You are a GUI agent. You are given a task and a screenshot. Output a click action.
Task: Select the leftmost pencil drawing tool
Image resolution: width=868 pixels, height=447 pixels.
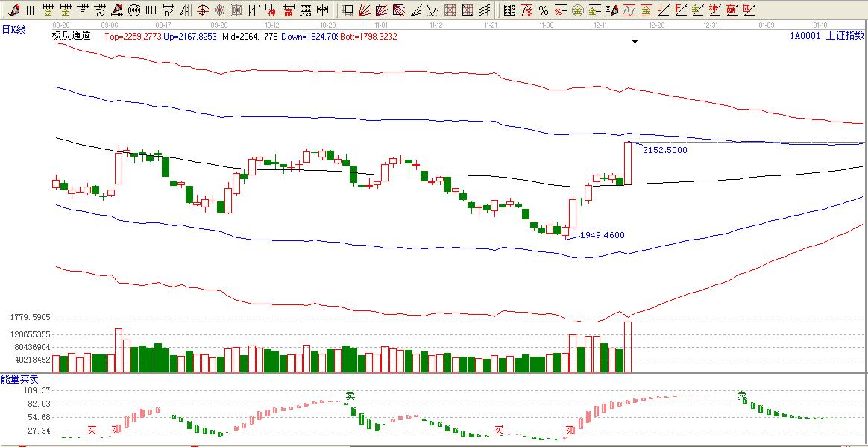(13, 10)
